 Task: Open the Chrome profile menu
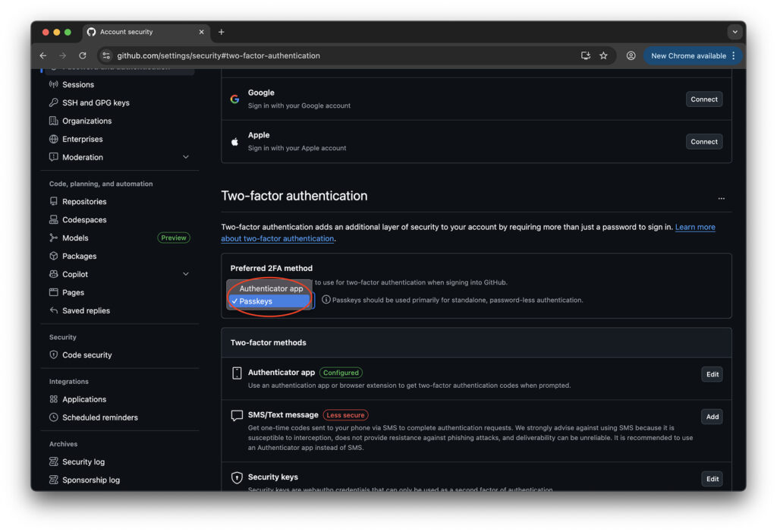pyautogui.click(x=631, y=55)
